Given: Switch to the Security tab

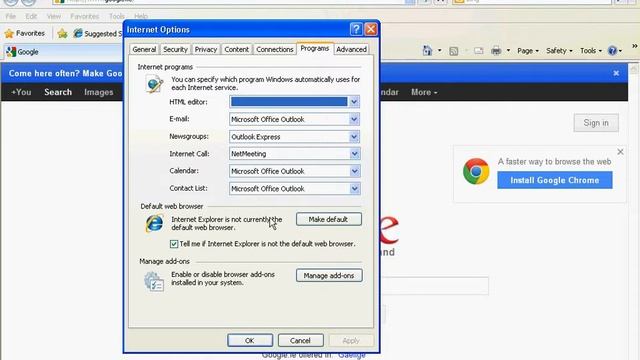Looking at the screenshot, I should [175, 49].
